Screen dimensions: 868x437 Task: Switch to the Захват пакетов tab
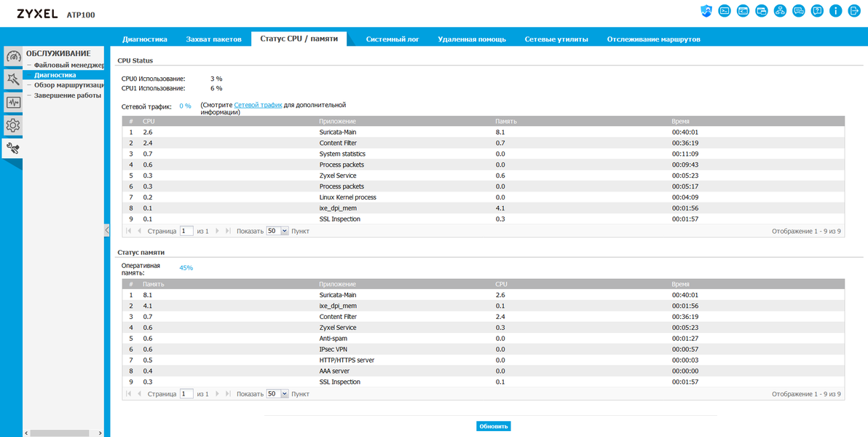pyautogui.click(x=213, y=39)
